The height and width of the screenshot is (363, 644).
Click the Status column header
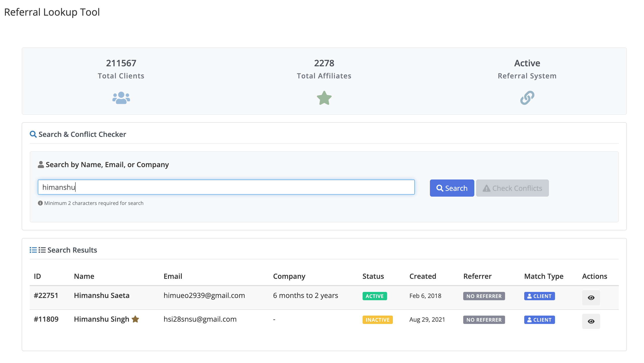click(x=373, y=276)
